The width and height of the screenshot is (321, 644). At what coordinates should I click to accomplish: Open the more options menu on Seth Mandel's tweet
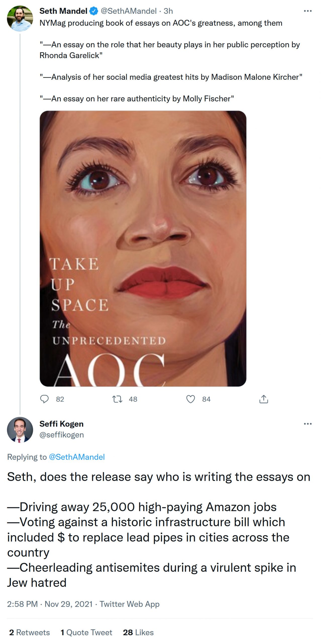(x=307, y=11)
